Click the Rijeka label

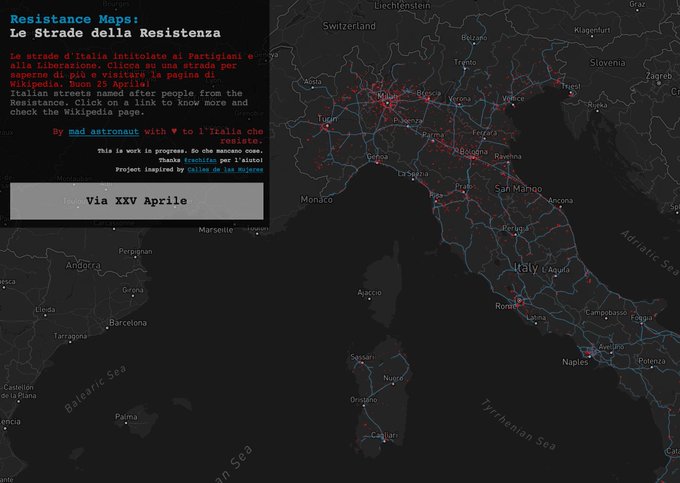click(x=598, y=105)
